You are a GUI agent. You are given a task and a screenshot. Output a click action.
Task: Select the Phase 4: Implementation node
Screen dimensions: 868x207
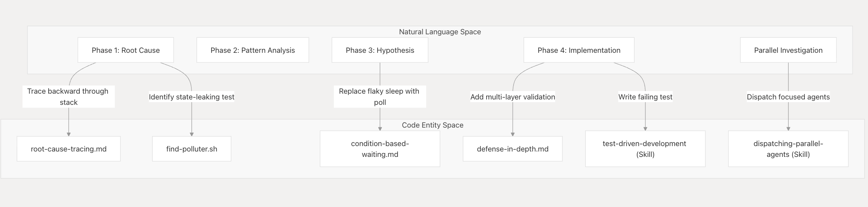point(579,50)
